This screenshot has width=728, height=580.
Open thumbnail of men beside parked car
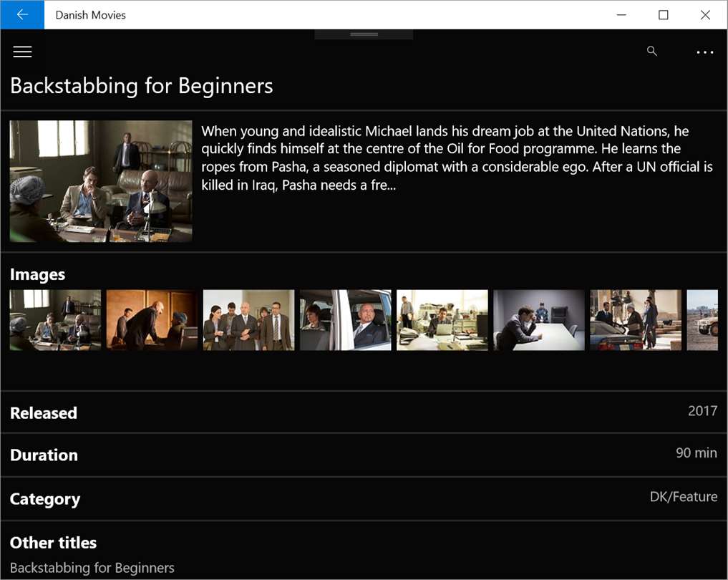point(636,320)
